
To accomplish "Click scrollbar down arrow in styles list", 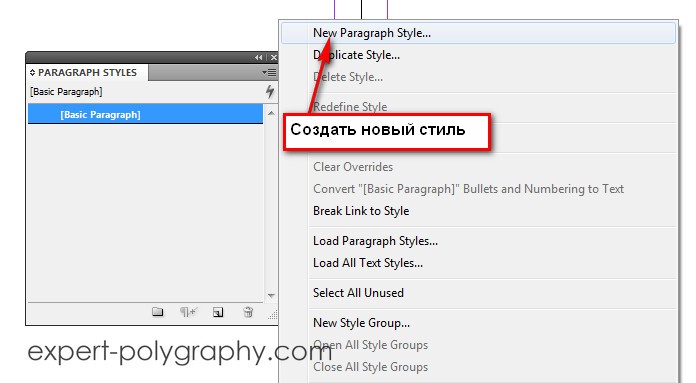I will coord(271,296).
